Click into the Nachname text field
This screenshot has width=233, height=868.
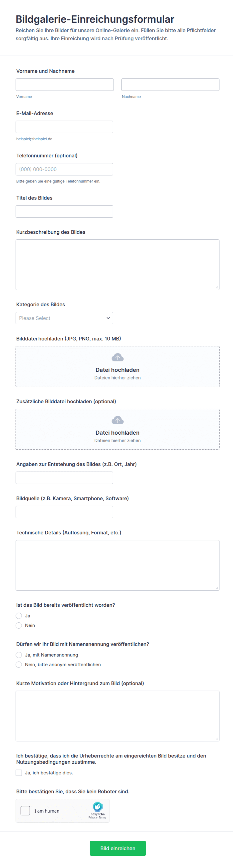170,84
